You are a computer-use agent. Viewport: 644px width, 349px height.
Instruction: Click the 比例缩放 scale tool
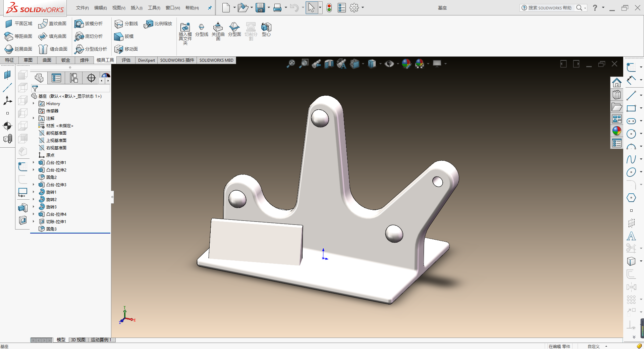(x=158, y=23)
